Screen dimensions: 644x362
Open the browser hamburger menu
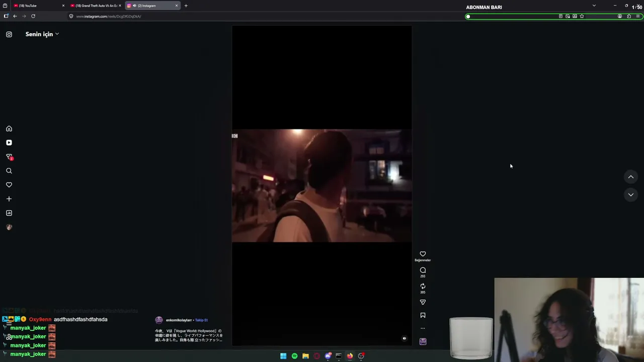pos(638,16)
